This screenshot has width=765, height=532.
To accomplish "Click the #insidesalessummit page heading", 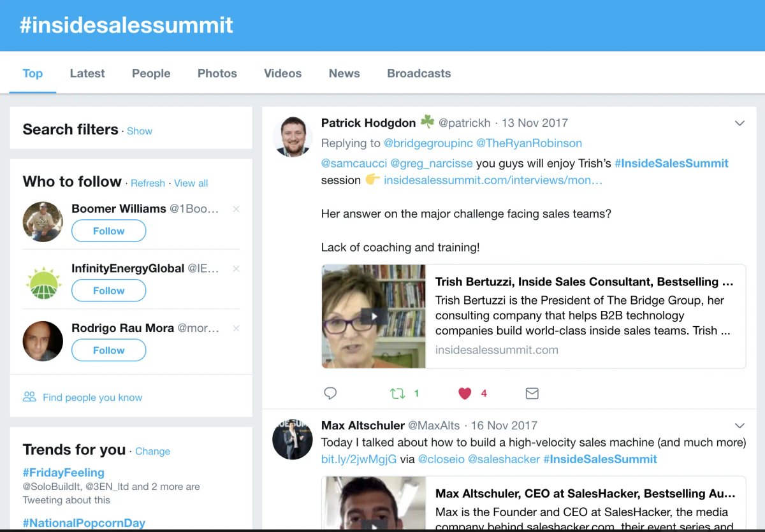I will click(126, 25).
